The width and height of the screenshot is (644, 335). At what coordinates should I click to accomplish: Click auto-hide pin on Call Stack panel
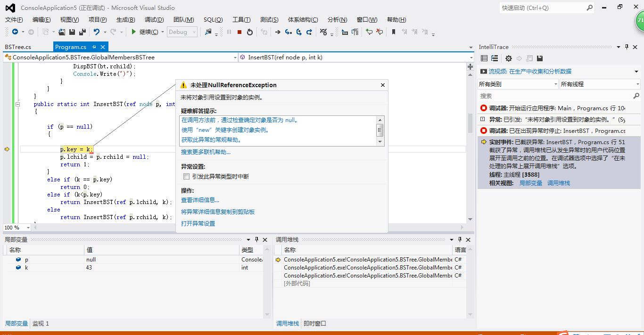[460, 239]
